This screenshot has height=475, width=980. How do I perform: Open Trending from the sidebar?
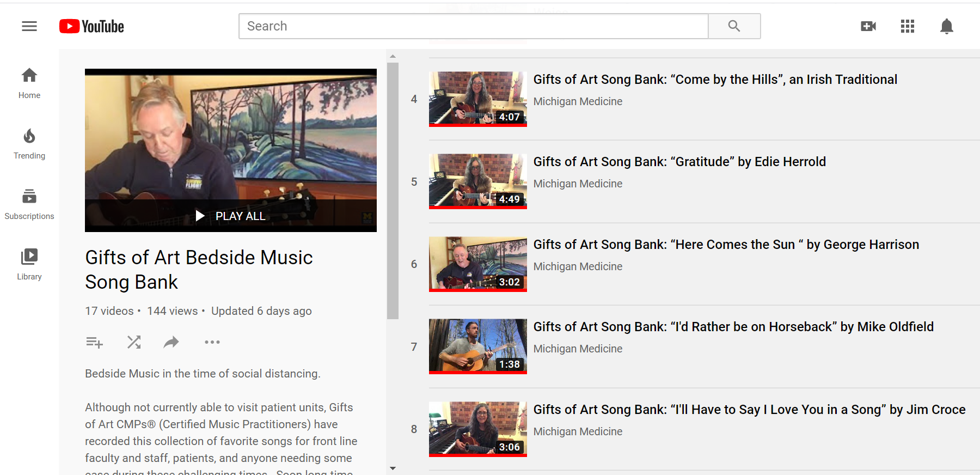click(x=29, y=144)
